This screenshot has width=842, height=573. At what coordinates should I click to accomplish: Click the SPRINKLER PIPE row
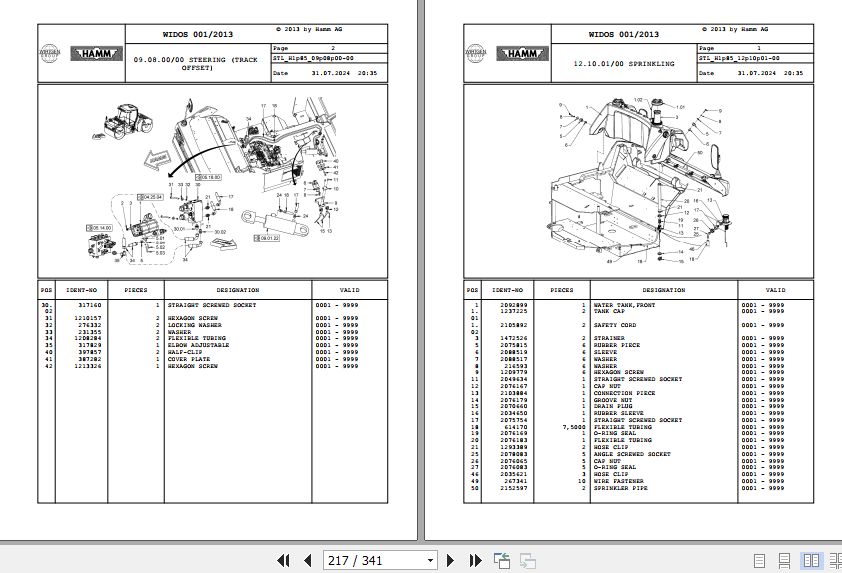(x=638, y=488)
